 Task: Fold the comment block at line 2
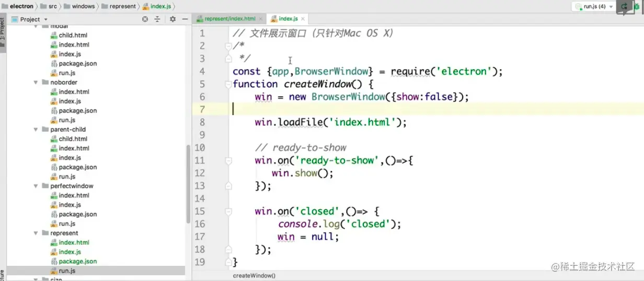(228, 46)
